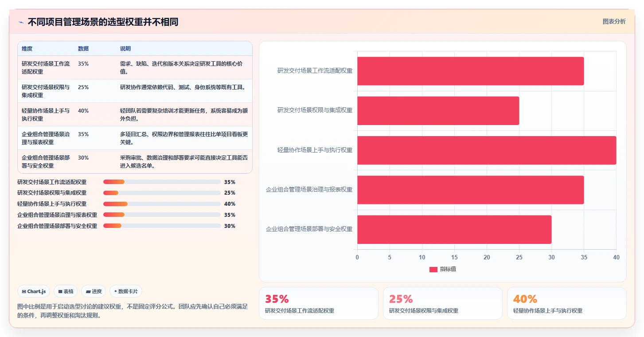
Task: Open the 25% data card
Action: click(443, 303)
